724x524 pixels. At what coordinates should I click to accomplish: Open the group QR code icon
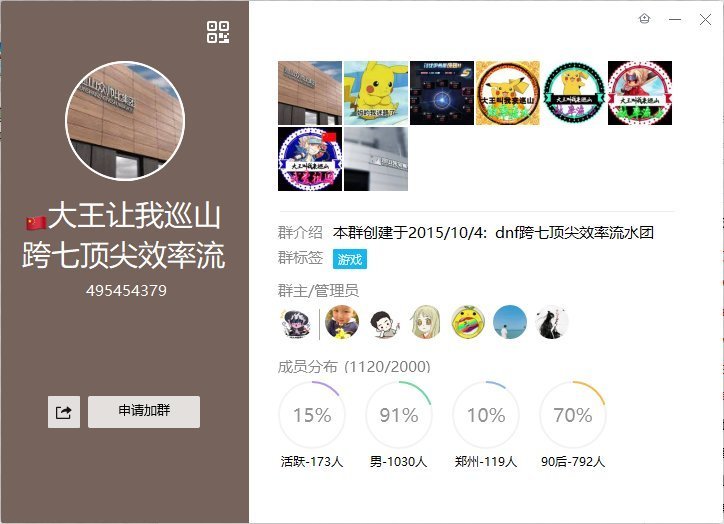pyautogui.click(x=218, y=32)
